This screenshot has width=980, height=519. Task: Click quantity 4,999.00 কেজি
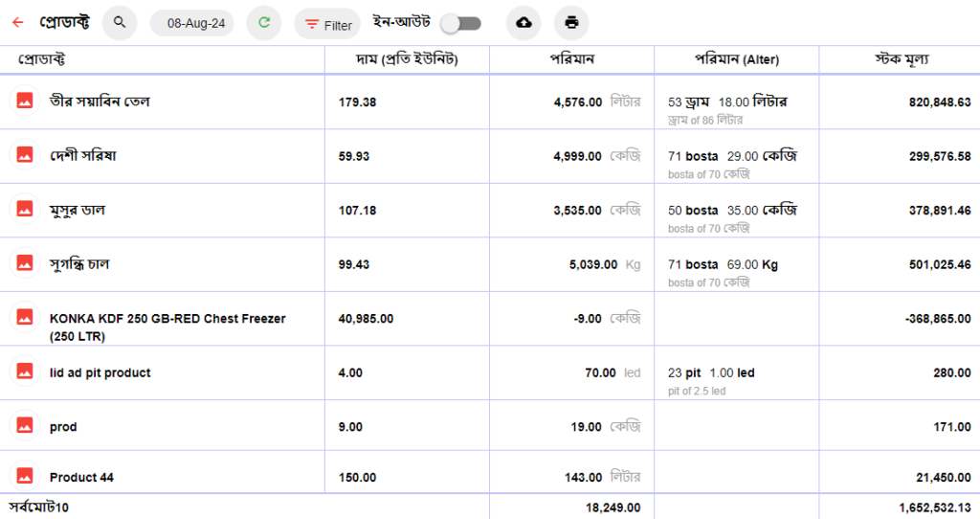pyautogui.click(x=597, y=156)
